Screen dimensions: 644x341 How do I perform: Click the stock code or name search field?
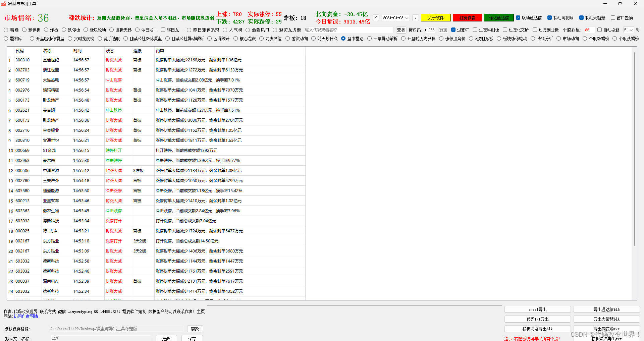click(x=348, y=30)
